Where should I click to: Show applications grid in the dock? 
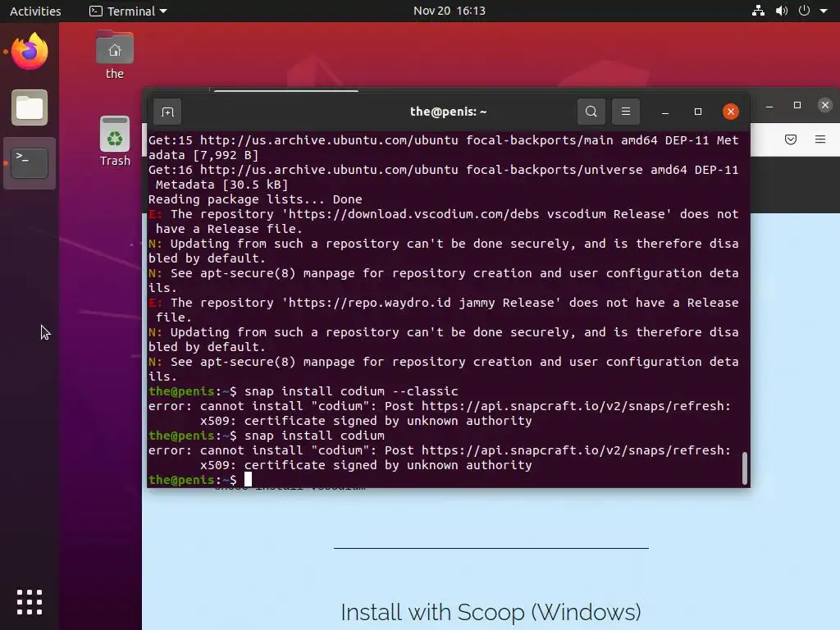[x=30, y=602]
